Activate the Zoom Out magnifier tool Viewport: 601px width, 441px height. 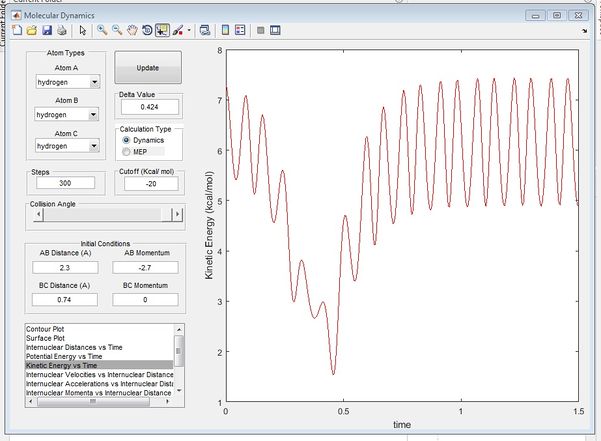[117, 30]
